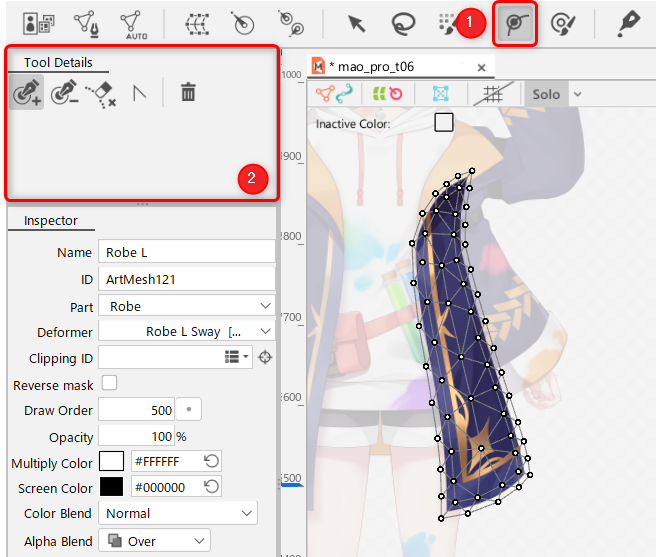Click the Name field containing Robe L
Screen dimensions: 656x557
coord(186,253)
